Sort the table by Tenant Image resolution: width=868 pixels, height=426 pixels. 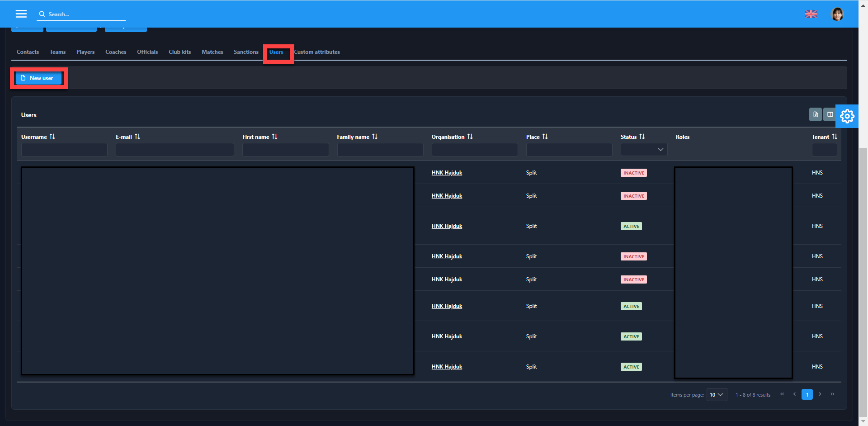pos(835,137)
